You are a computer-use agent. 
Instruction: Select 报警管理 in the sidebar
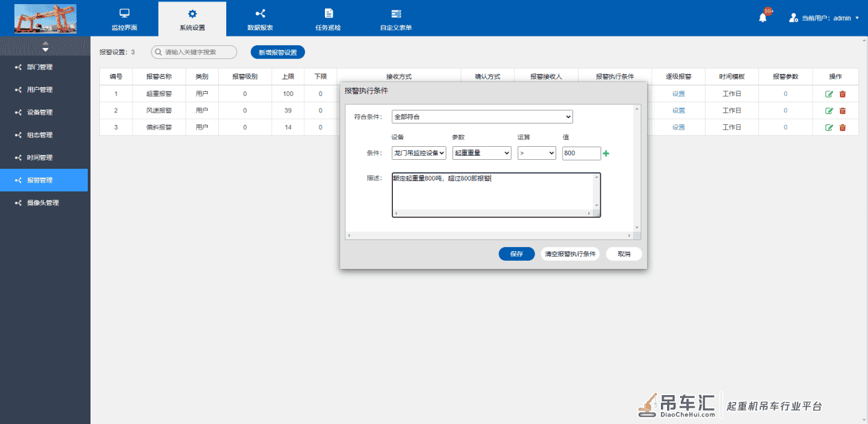[44, 180]
